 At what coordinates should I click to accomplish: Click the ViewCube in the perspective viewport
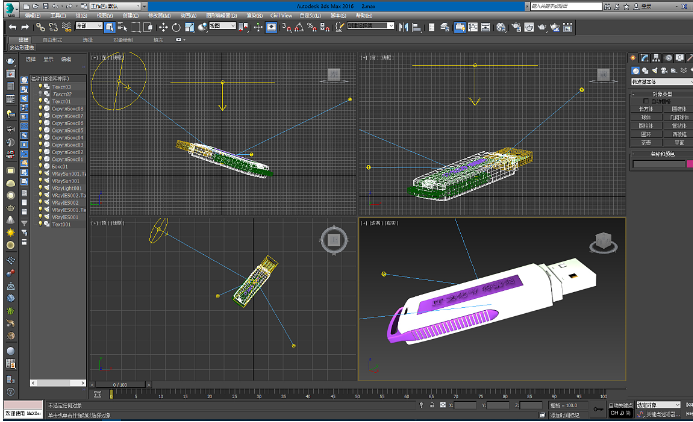602,241
